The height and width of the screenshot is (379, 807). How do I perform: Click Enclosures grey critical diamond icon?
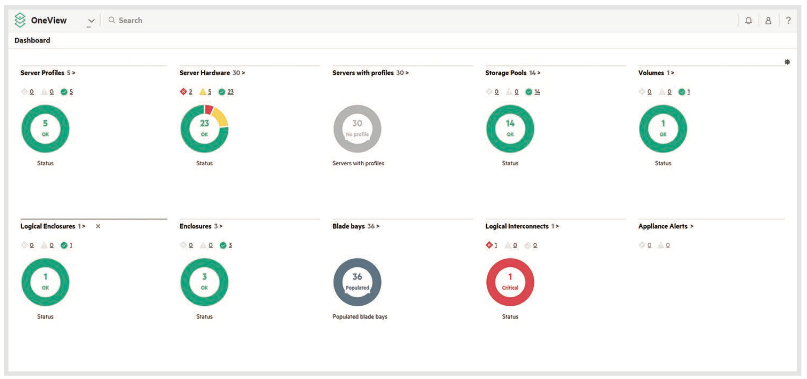click(x=183, y=245)
